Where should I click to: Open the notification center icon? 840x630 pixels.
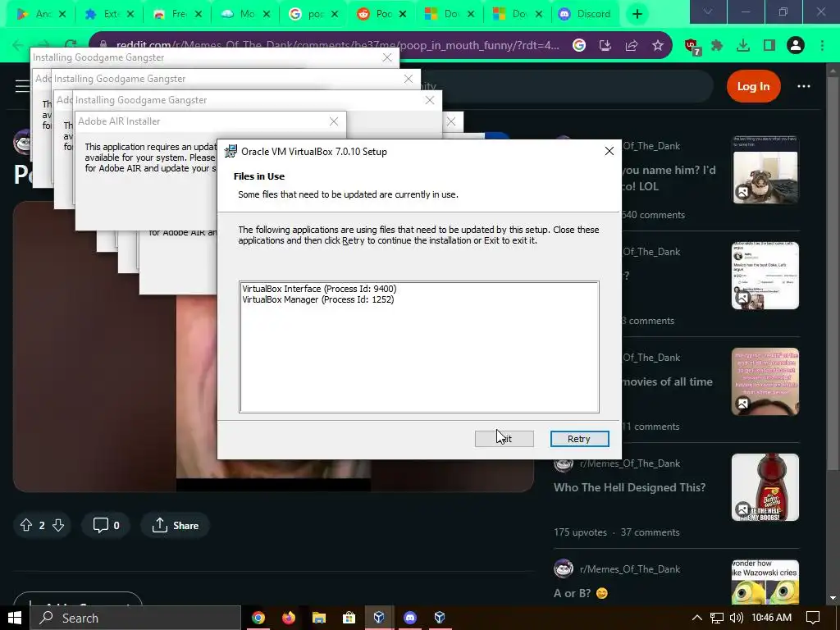pyautogui.click(x=813, y=618)
